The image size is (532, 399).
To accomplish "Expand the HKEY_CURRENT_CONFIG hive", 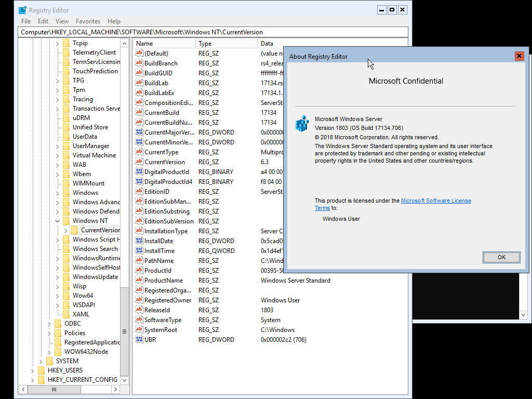I will click(x=33, y=380).
